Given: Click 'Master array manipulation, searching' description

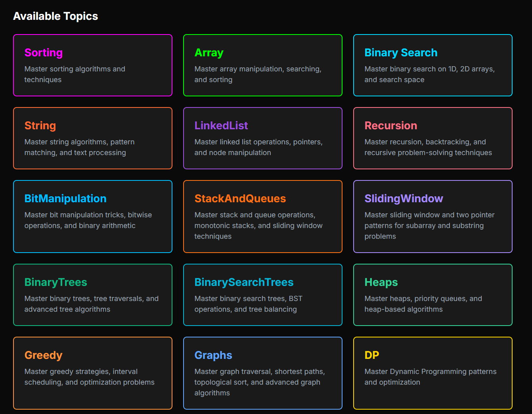Looking at the screenshot, I should coord(258,74).
